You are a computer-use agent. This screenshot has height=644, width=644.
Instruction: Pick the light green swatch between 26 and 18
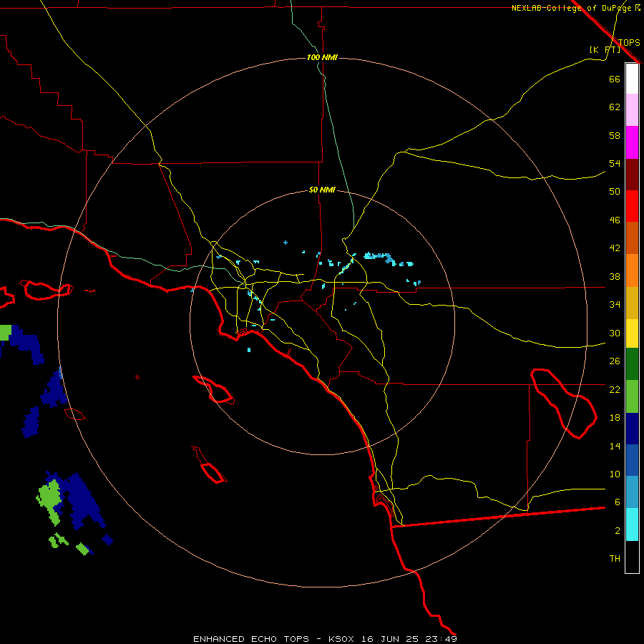[x=632, y=396]
